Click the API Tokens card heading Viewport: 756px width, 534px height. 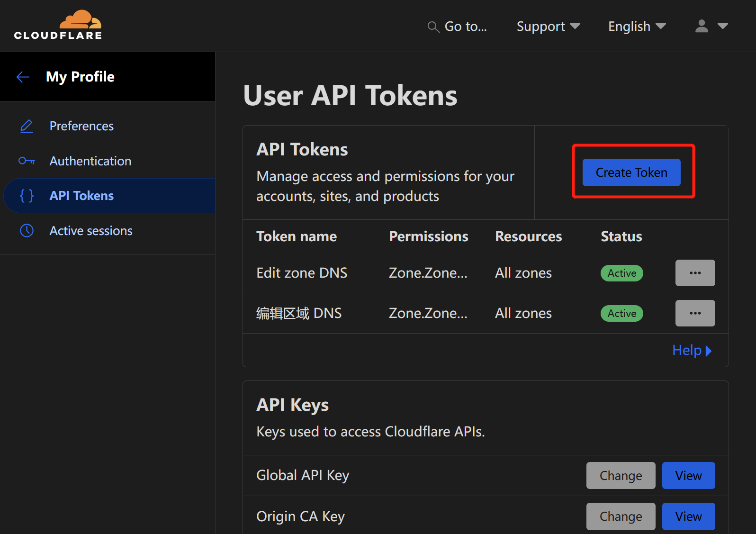[302, 150]
